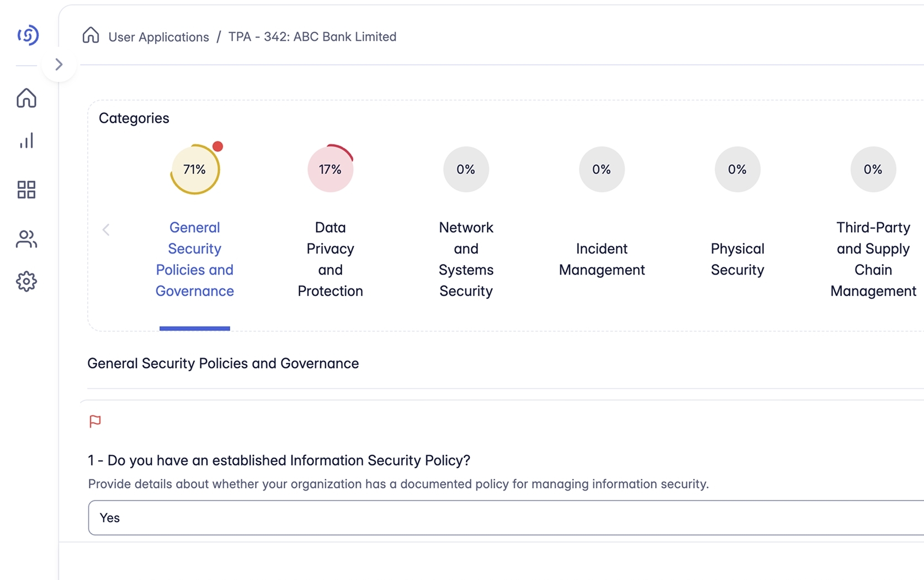The height and width of the screenshot is (580, 924).
Task: Click the app logo in sidebar
Action: [x=28, y=35]
